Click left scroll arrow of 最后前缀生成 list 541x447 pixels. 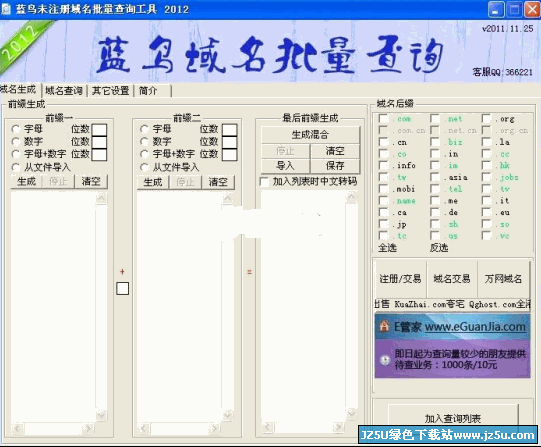(267, 427)
